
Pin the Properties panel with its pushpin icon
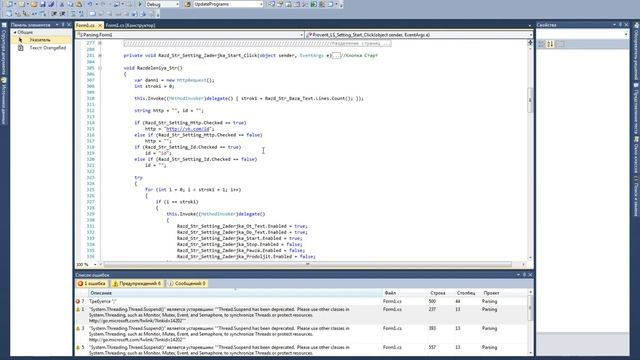pos(620,25)
